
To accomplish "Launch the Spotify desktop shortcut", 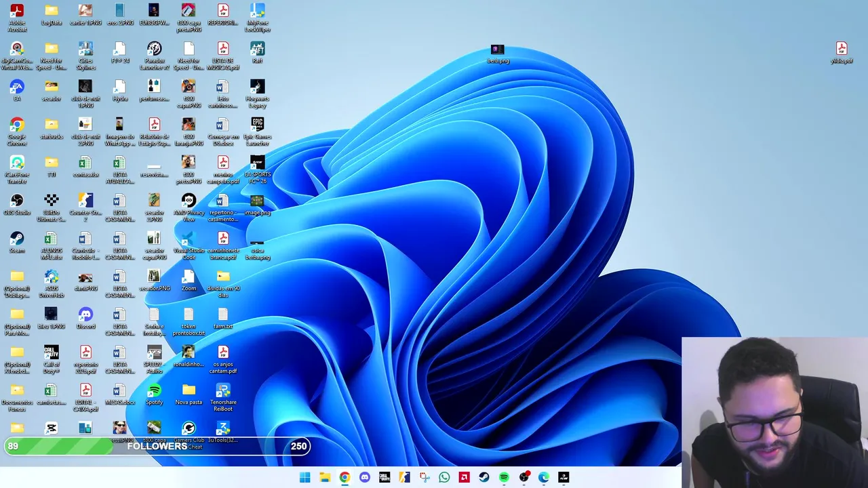I will coord(155,394).
